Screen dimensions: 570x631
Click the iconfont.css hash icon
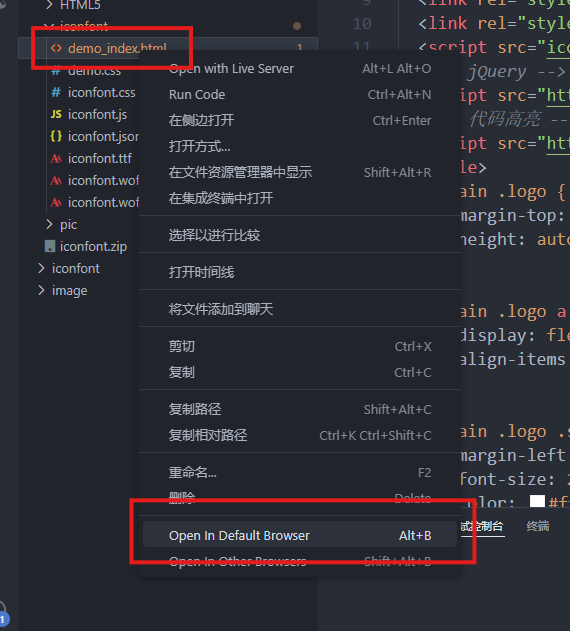[x=56, y=93]
